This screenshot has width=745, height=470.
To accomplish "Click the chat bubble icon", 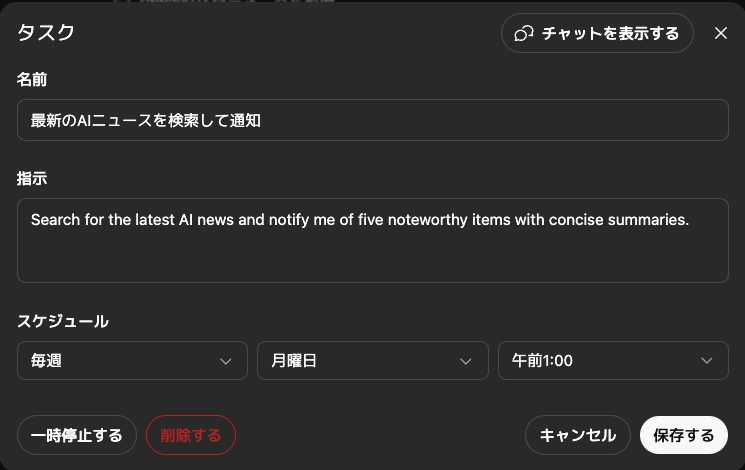I will tap(523, 33).
